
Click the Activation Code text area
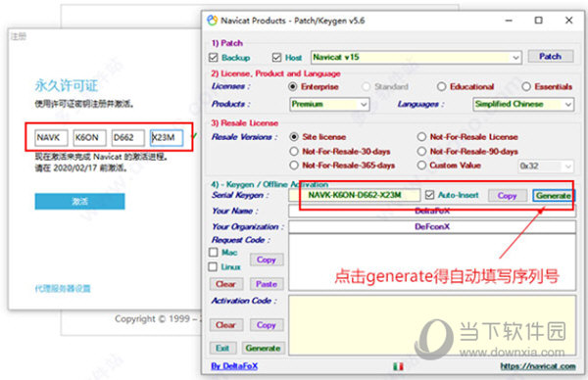coord(432,325)
